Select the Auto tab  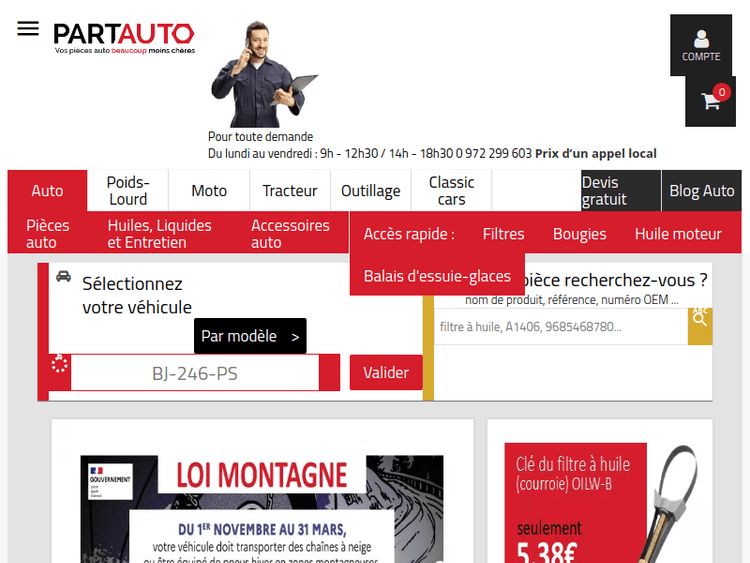(x=47, y=190)
